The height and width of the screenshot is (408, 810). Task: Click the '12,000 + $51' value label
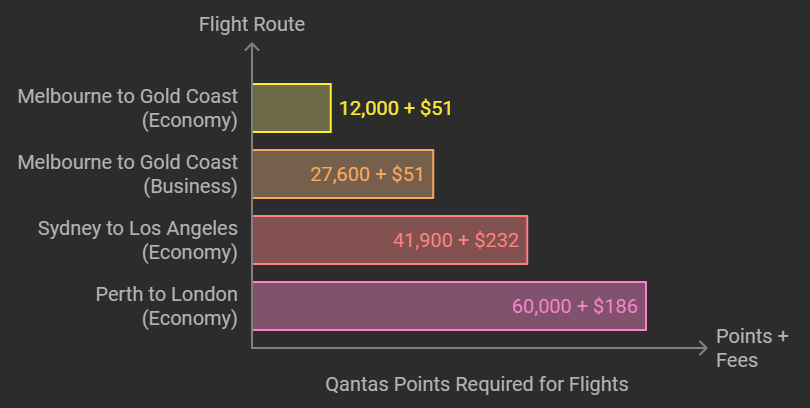(x=395, y=108)
